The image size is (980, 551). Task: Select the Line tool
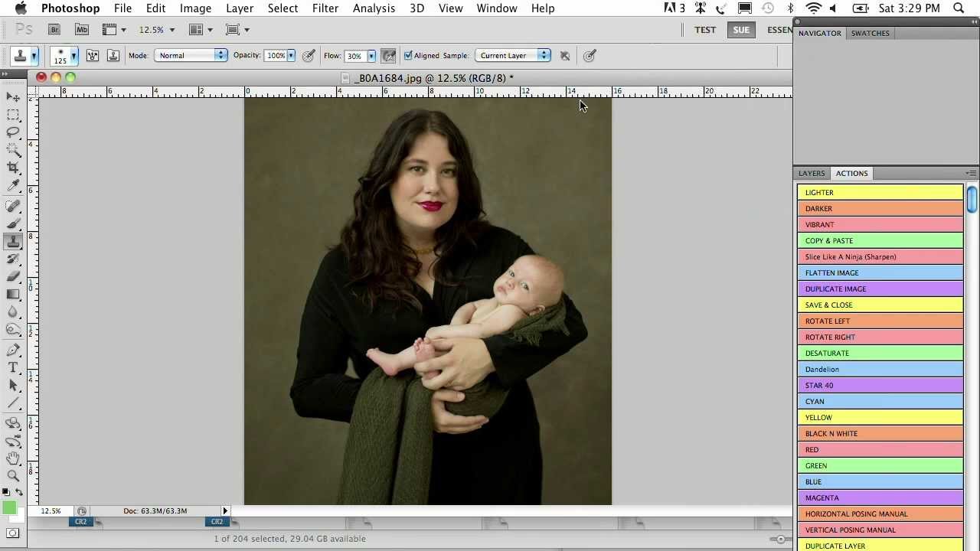(13, 403)
